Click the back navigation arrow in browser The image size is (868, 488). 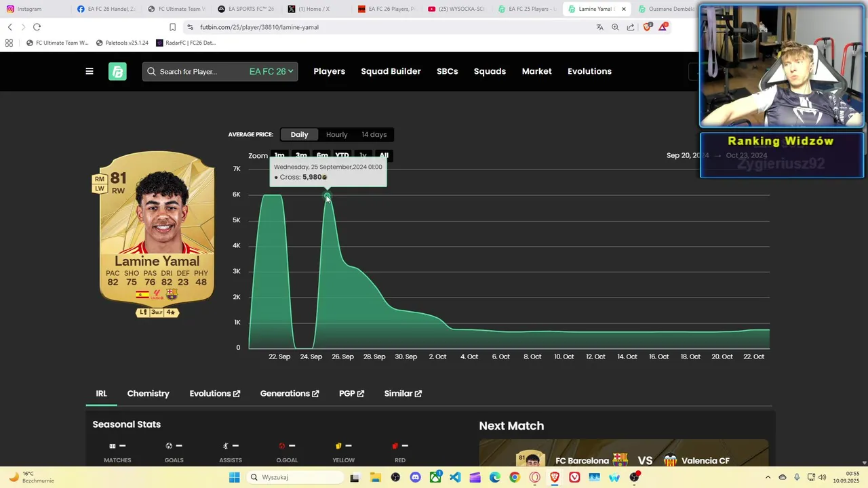9,27
